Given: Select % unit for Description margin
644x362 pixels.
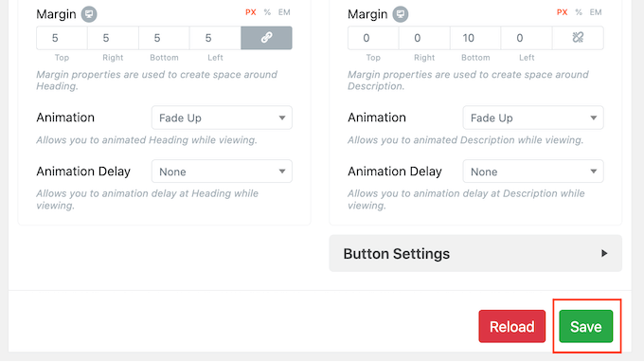Looking at the screenshot, I should tap(579, 12).
